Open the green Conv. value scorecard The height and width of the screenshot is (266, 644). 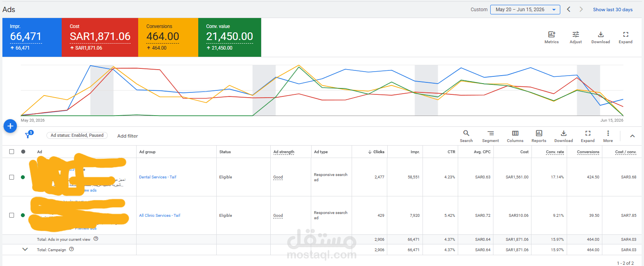[229, 37]
